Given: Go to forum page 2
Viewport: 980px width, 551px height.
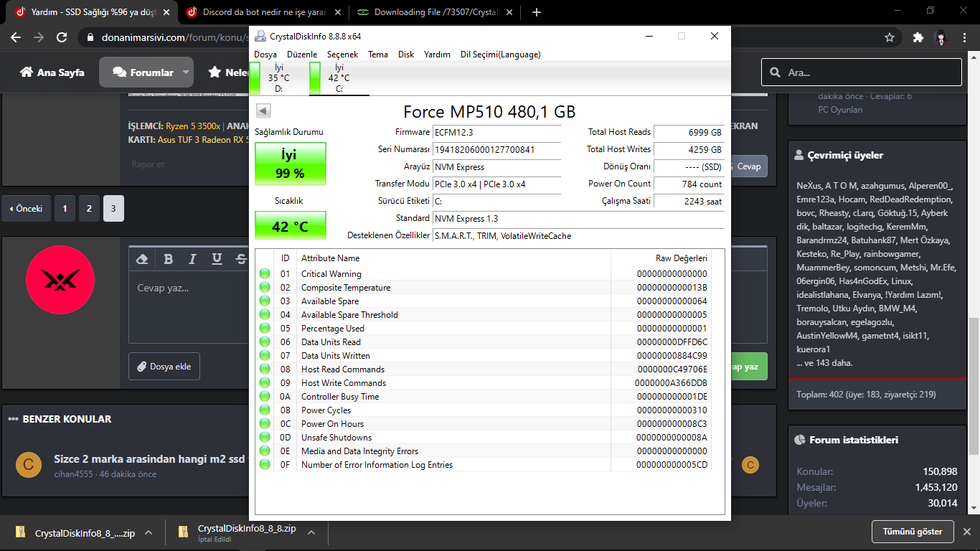Looking at the screenshot, I should click(89, 209).
